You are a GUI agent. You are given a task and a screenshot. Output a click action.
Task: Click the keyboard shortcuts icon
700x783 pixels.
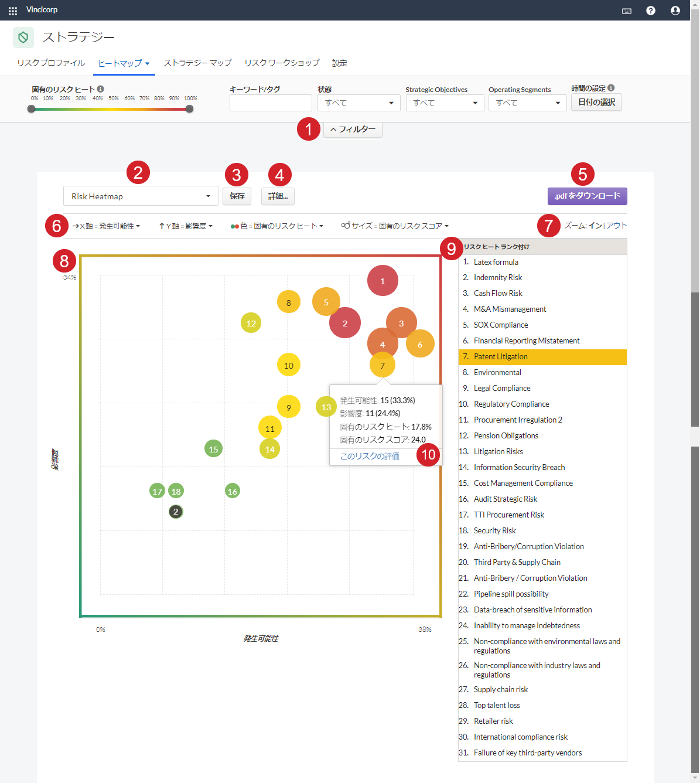click(x=626, y=11)
